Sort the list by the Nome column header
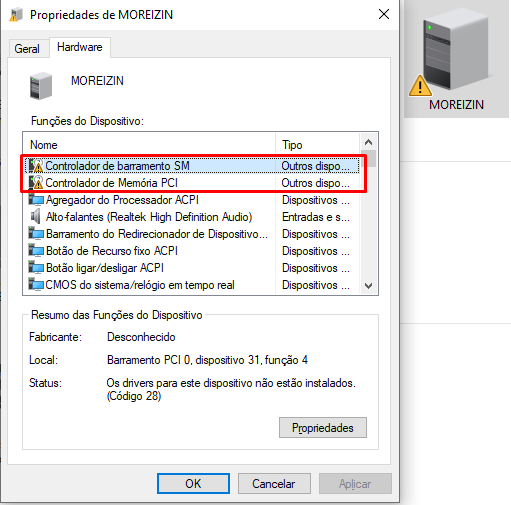 (149, 145)
